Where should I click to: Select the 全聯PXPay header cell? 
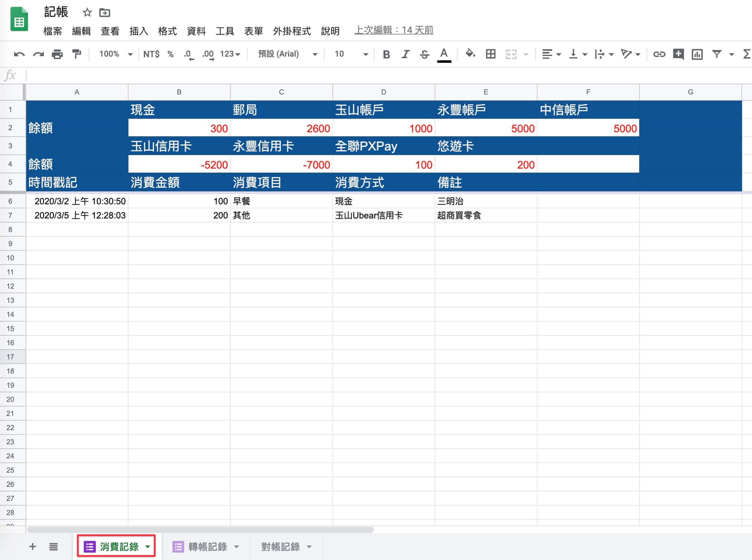tap(384, 146)
